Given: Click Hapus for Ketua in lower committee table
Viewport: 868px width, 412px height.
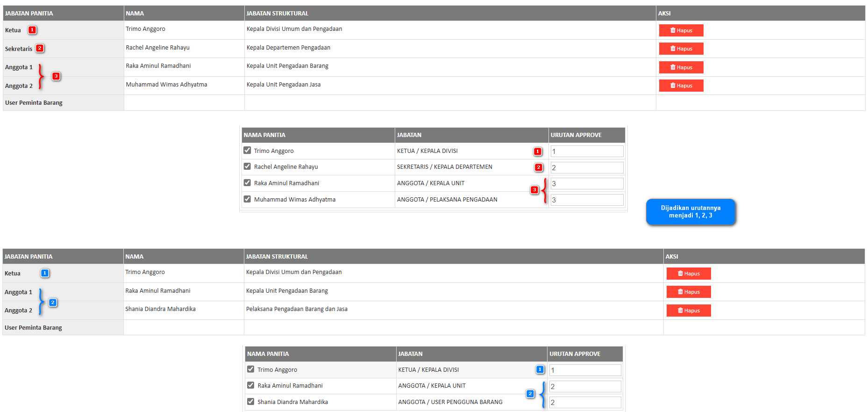Looking at the screenshot, I should (x=689, y=274).
